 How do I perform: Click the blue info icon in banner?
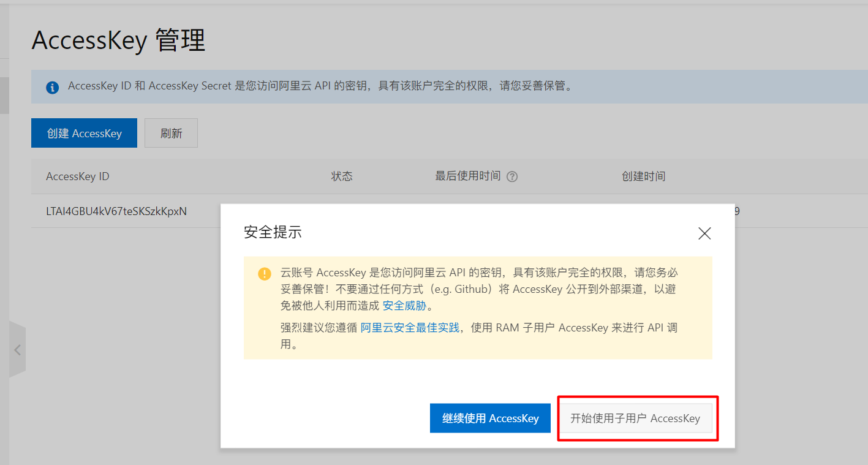[x=53, y=87]
